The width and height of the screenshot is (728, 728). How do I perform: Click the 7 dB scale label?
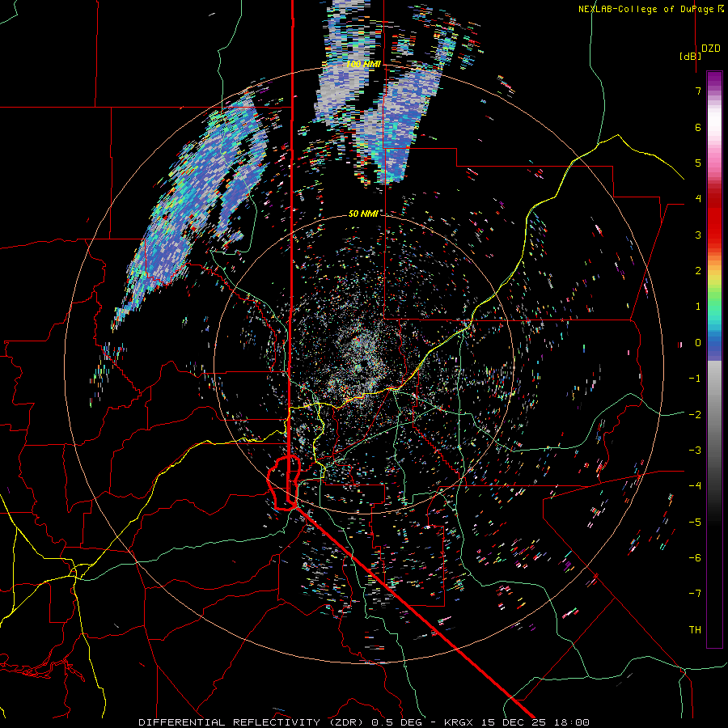click(x=698, y=91)
